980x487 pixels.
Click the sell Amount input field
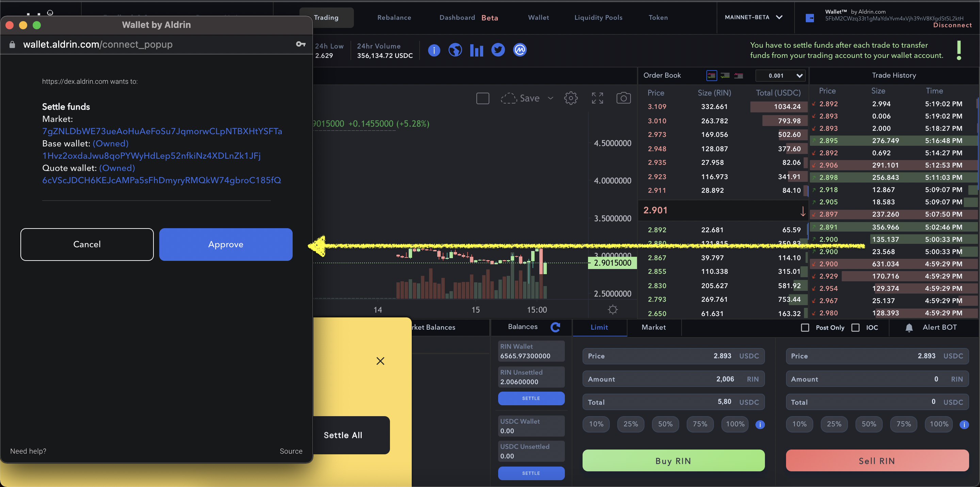(x=877, y=379)
